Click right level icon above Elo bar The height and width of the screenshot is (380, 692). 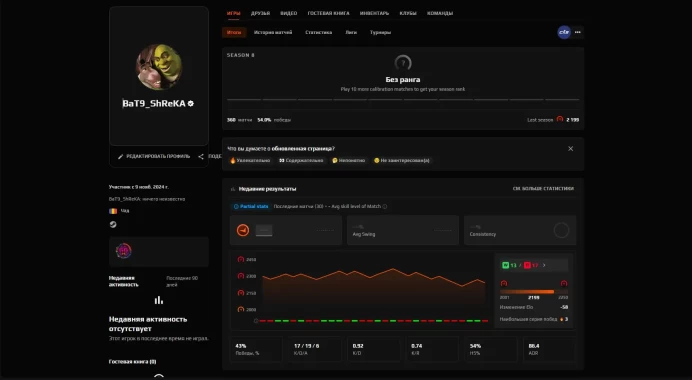point(564,283)
